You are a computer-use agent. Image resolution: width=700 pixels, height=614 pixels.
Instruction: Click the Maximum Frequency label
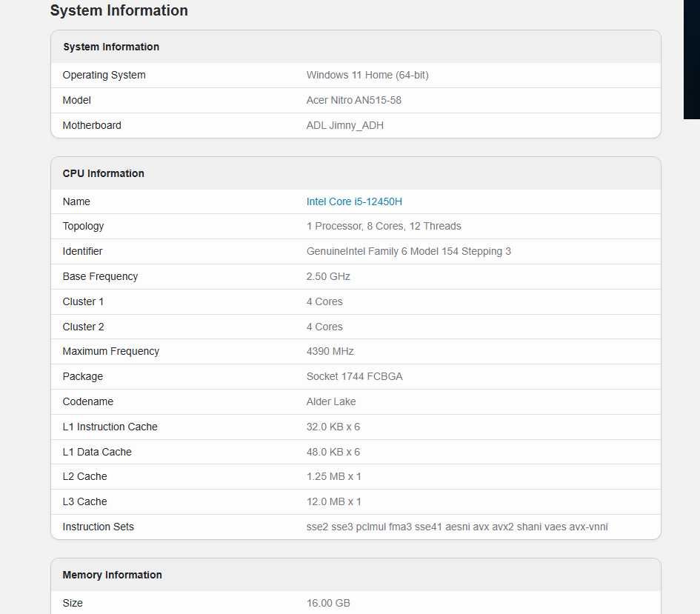click(110, 351)
